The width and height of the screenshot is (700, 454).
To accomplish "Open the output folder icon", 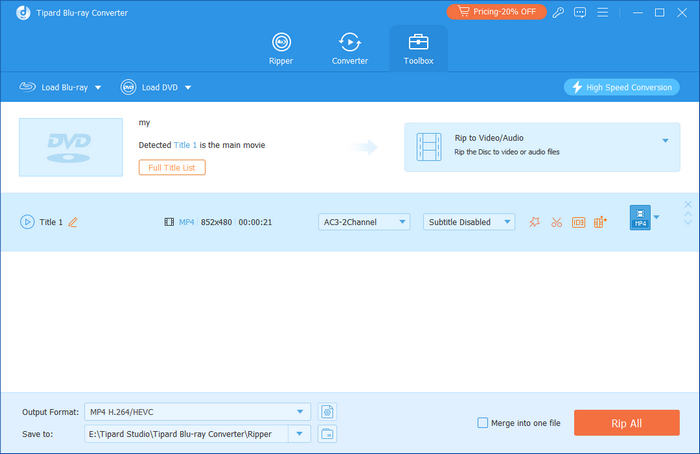I will (x=327, y=433).
